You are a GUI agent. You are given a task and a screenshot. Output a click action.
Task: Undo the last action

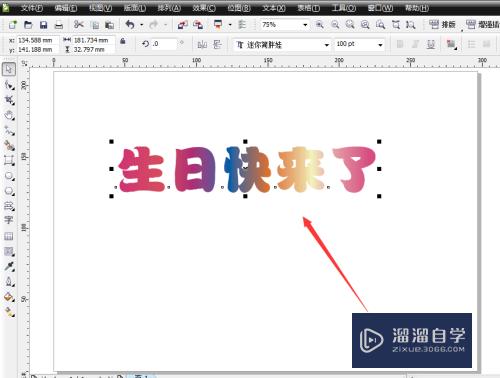[x=130, y=24]
